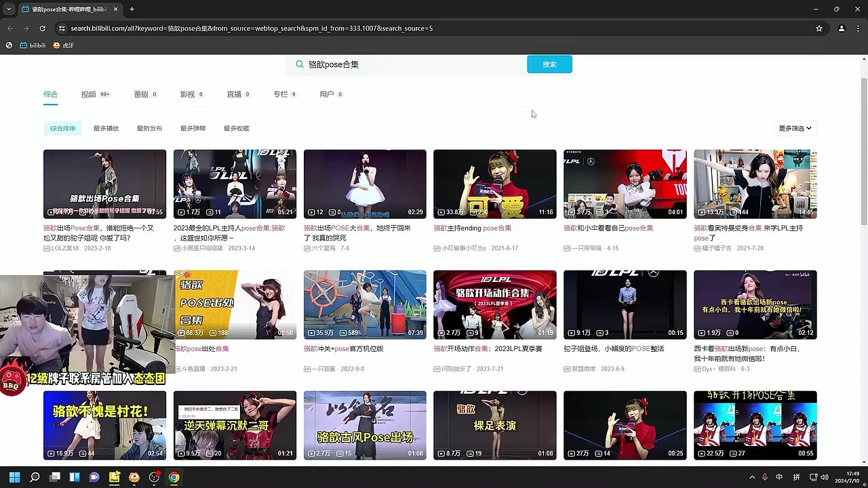Click the blue 搜索 button
868x488 pixels.
coord(549,64)
